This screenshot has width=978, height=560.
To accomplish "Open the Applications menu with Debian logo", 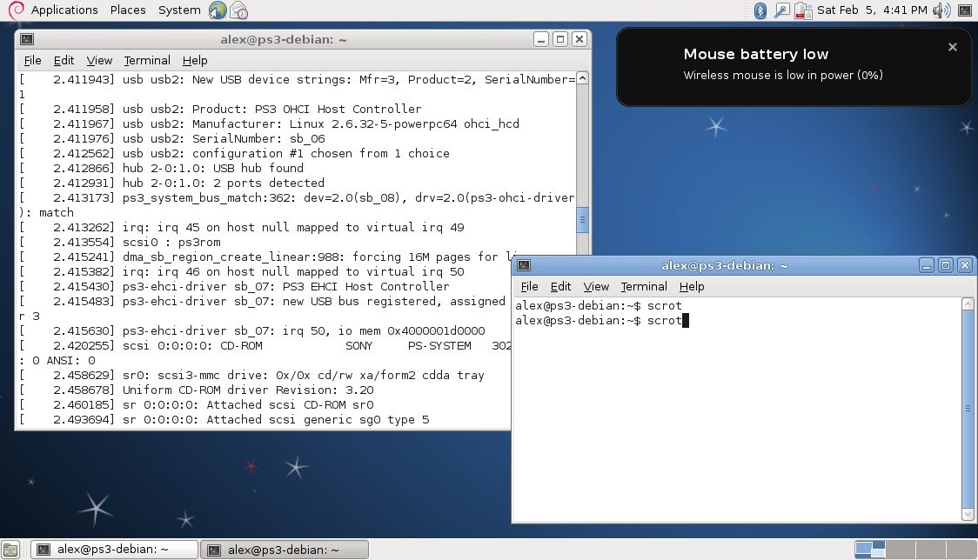I will (54, 10).
